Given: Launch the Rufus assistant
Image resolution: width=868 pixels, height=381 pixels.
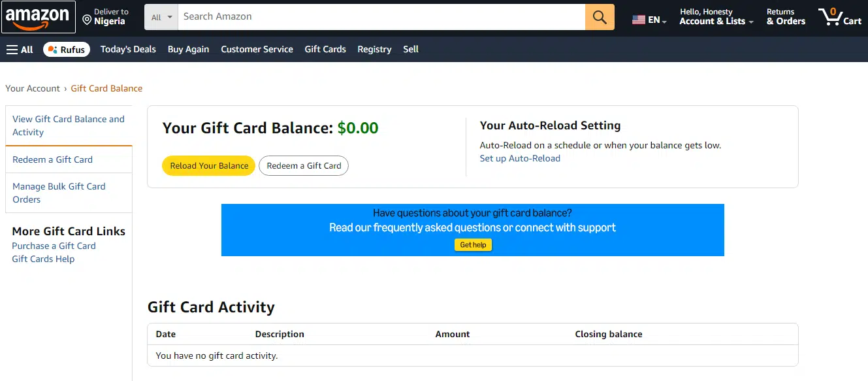Looking at the screenshot, I should [x=67, y=50].
